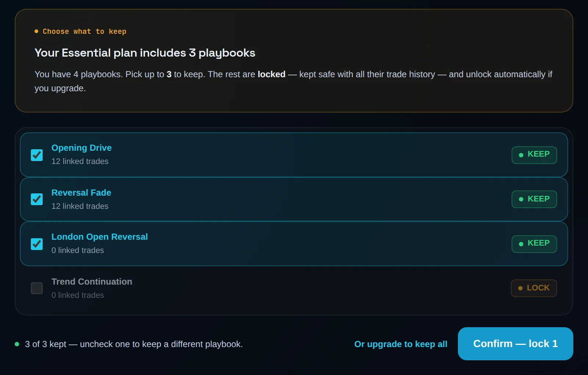588x375 pixels.
Task: Click the 'Choose what to keep' label
Action: click(x=85, y=32)
